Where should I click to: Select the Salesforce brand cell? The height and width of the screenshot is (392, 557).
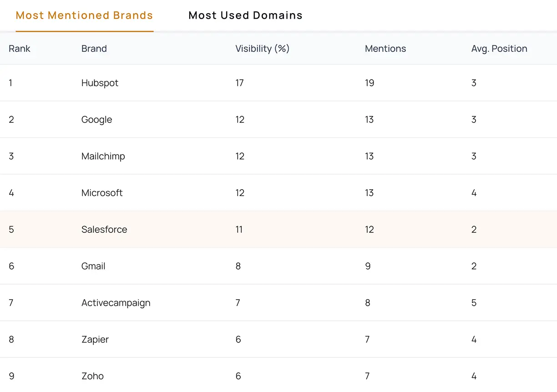click(104, 229)
